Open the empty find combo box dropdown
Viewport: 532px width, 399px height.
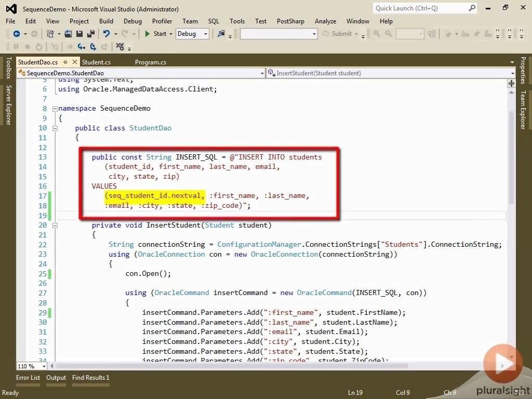point(314,34)
